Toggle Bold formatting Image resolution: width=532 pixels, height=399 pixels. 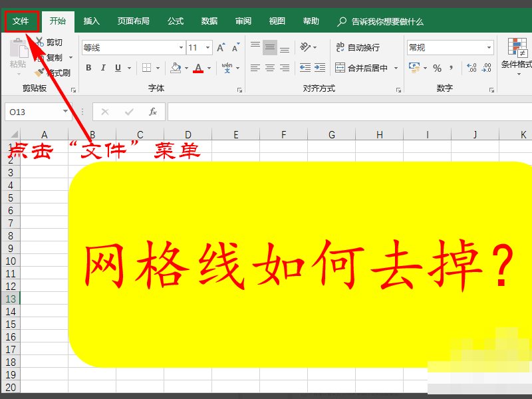(88, 67)
